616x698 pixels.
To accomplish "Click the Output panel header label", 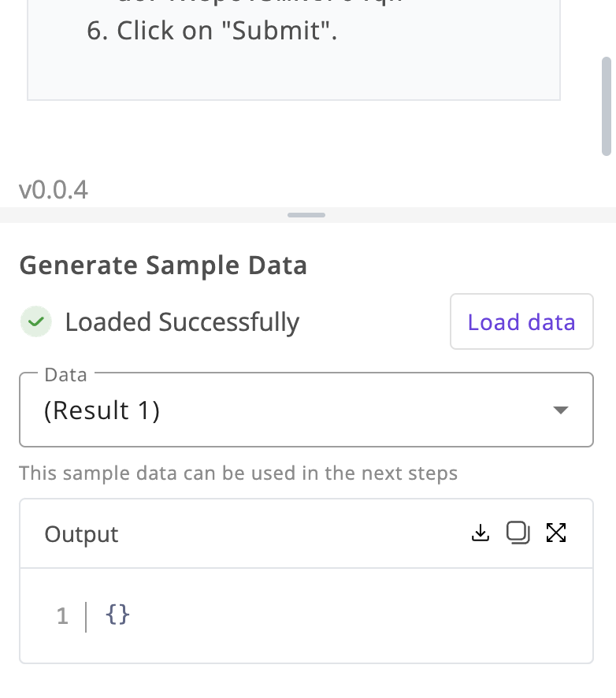I will point(81,533).
